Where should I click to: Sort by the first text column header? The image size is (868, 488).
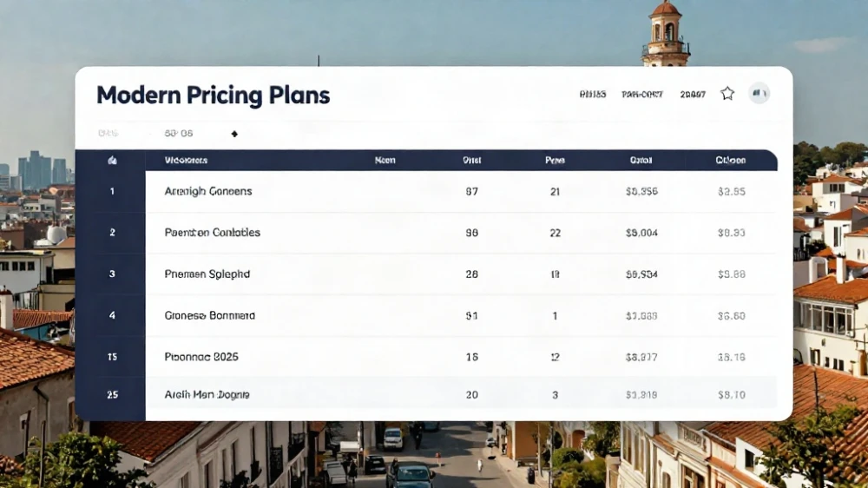(x=186, y=161)
